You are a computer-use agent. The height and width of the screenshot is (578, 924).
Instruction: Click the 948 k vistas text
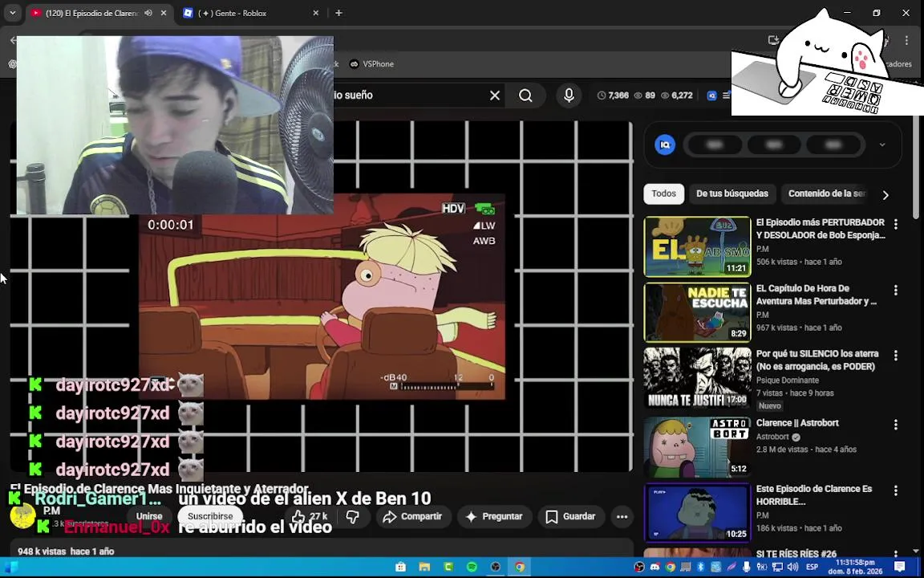click(42, 552)
